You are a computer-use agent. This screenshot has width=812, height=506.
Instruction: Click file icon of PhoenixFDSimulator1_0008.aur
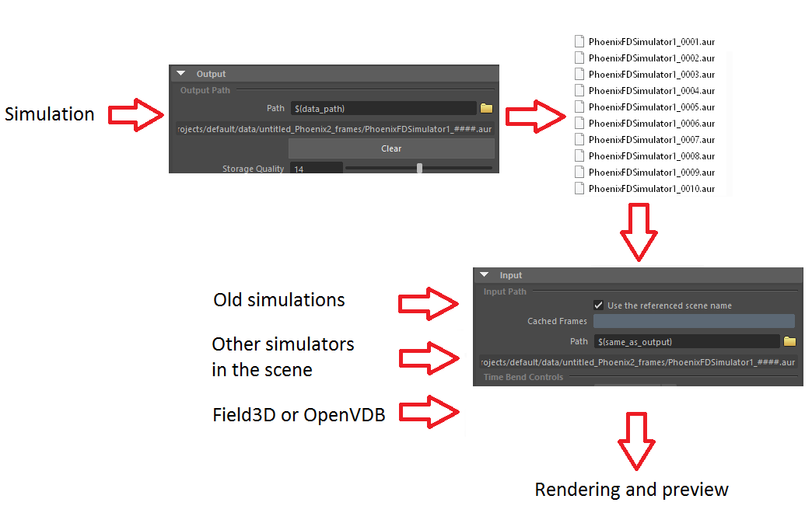[x=579, y=155]
